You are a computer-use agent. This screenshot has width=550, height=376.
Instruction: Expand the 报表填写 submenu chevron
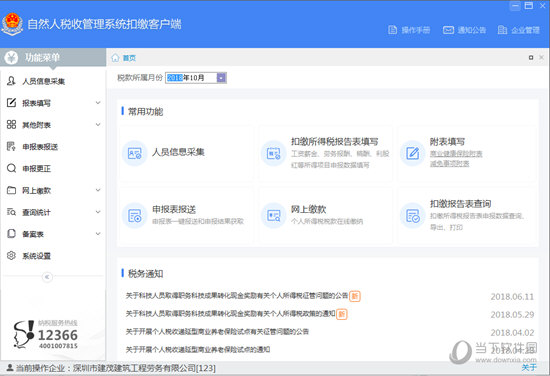[x=98, y=103]
